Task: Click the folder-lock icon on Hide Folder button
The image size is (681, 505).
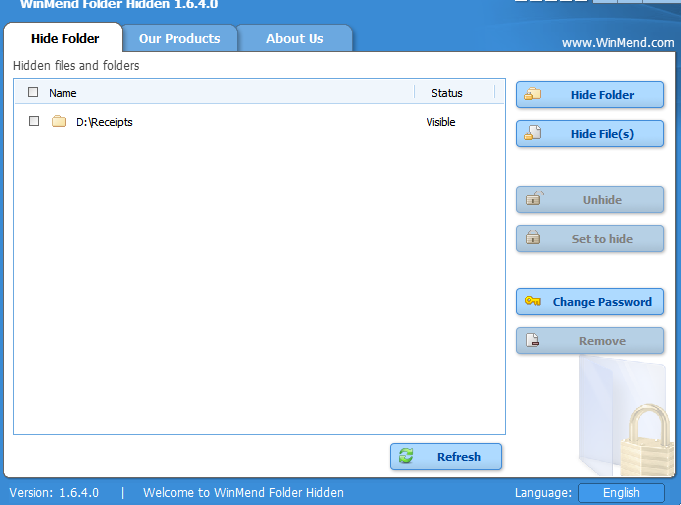Action: [x=532, y=94]
